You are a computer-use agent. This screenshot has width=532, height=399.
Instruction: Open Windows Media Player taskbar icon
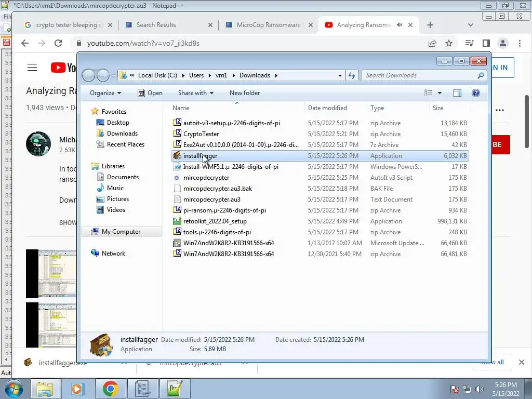click(x=78, y=389)
